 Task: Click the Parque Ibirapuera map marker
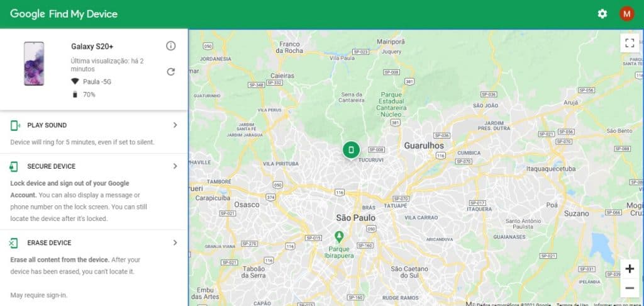point(340,236)
